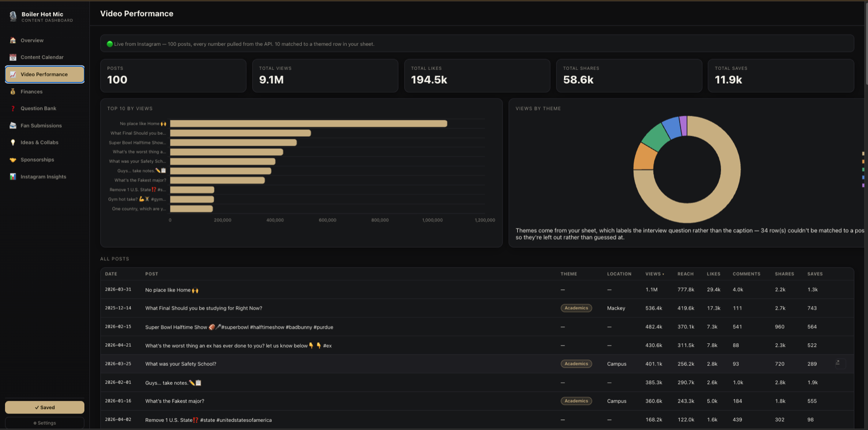
Task: Click the Total Likes 194.5k card
Action: (477, 75)
